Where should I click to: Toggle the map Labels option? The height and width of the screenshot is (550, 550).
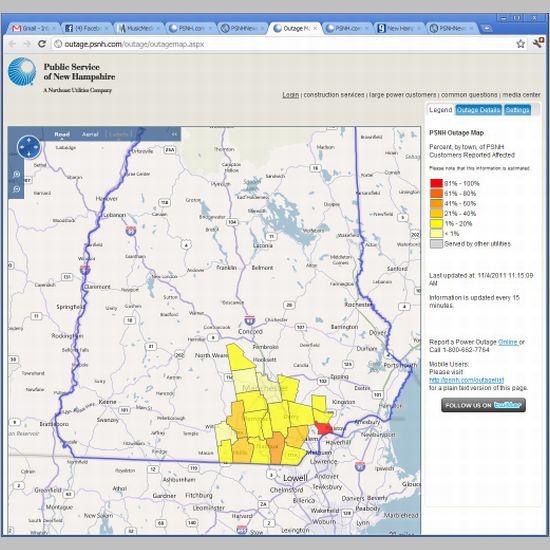pyautogui.click(x=118, y=134)
